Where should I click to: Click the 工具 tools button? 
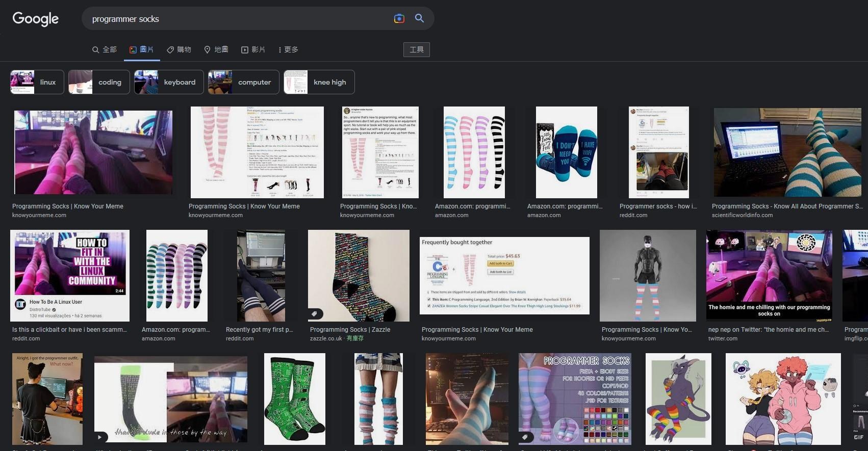click(x=417, y=49)
